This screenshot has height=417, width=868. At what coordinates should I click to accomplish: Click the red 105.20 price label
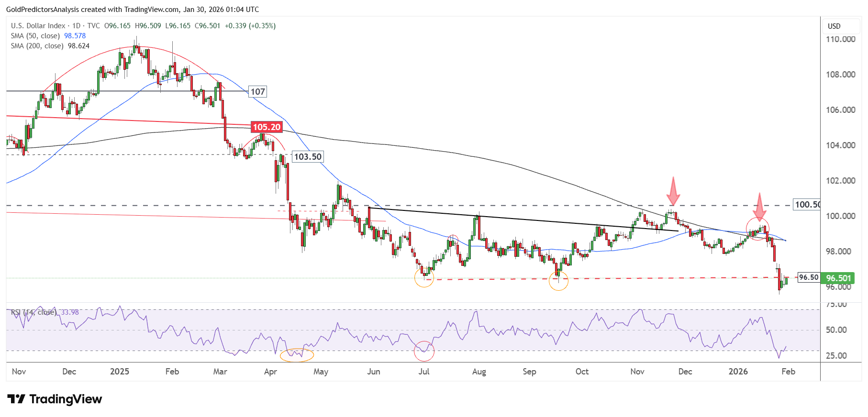pyautogui.click(x=267, y=127)
